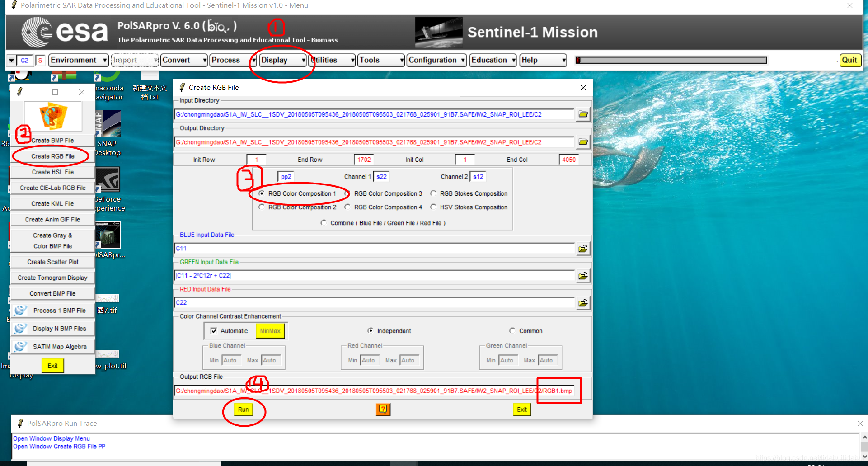
Task: Select RGB Stokes Composition
Action: coord(433,193)
